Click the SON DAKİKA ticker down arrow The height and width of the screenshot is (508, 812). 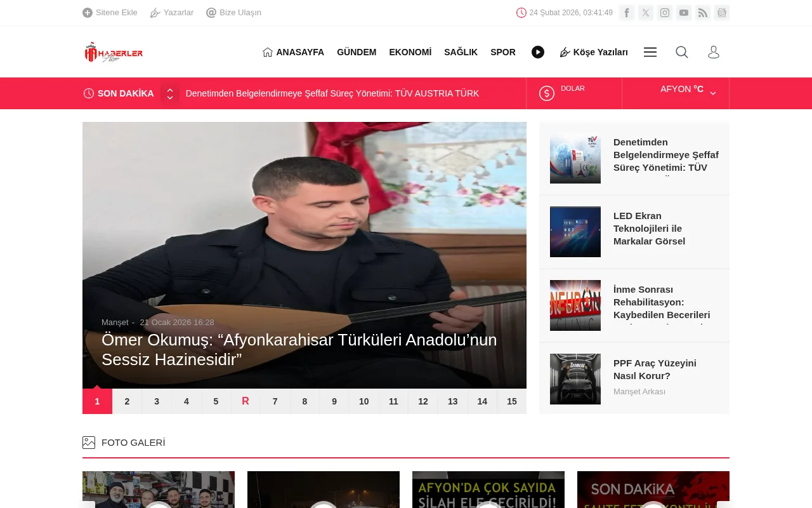click(x=170, y=98)
